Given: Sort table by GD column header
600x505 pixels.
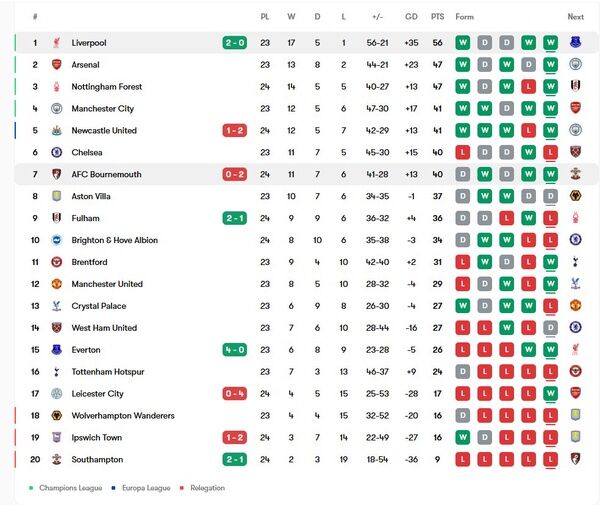Looking at the screenshot, I should 411,17.
